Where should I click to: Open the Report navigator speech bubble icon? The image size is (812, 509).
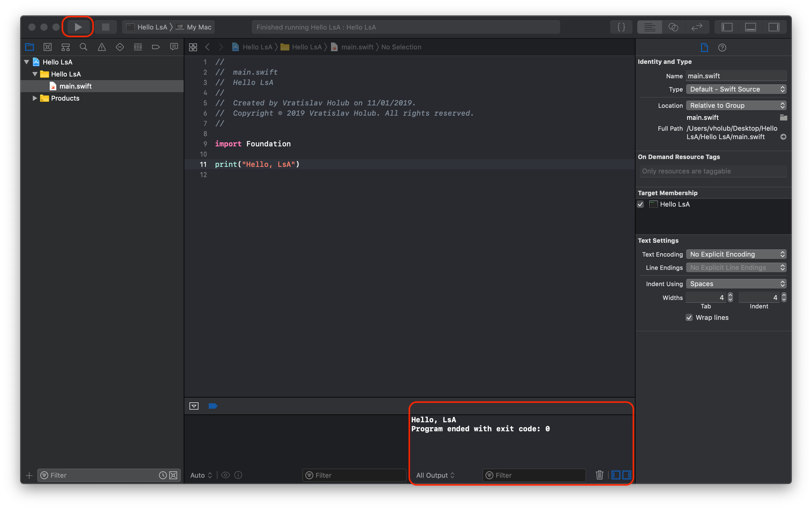click(x=174, y=47)
